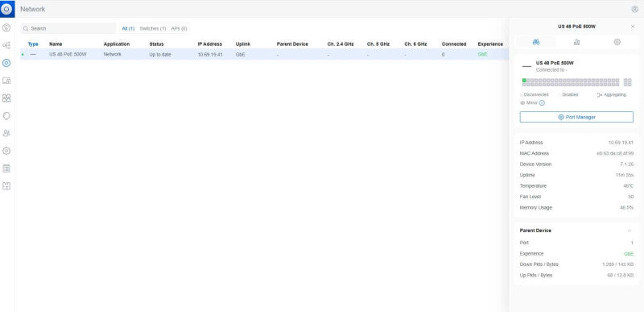Click the 'Up to date' status cell

(x=160, y=54)
